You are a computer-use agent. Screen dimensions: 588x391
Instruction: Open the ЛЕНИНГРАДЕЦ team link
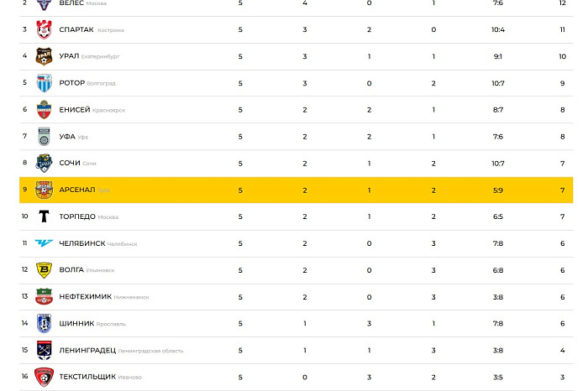pos(87,351)
